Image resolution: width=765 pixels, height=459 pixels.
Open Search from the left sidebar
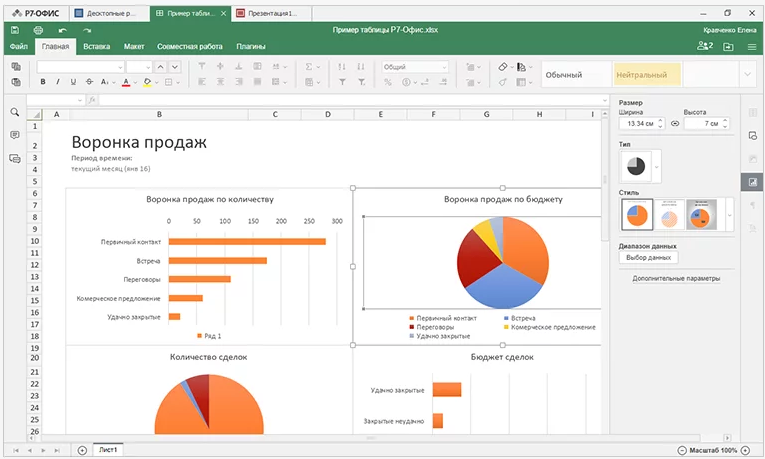click(14, 113)
